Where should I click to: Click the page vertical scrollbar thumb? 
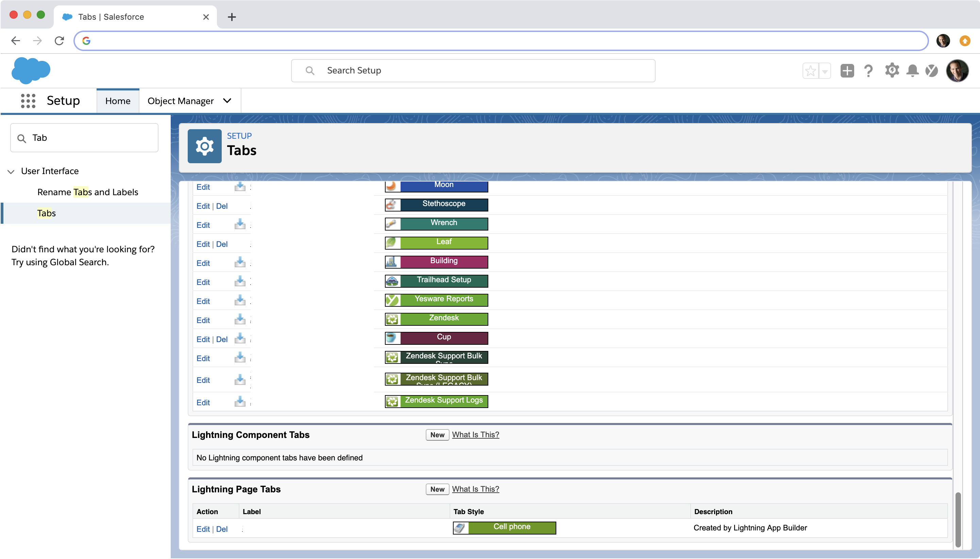(958, 520)
